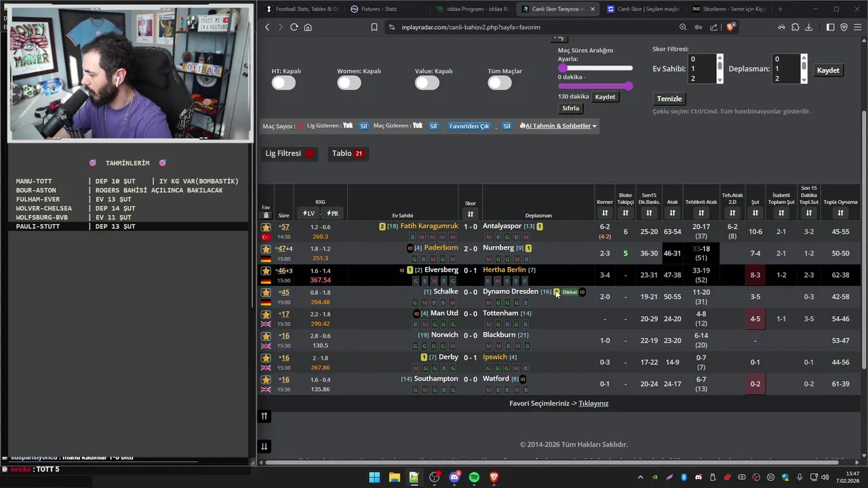Screen dimensions: 868x488
Task: Sort by Atak column arrows
Action: (672, 213)
